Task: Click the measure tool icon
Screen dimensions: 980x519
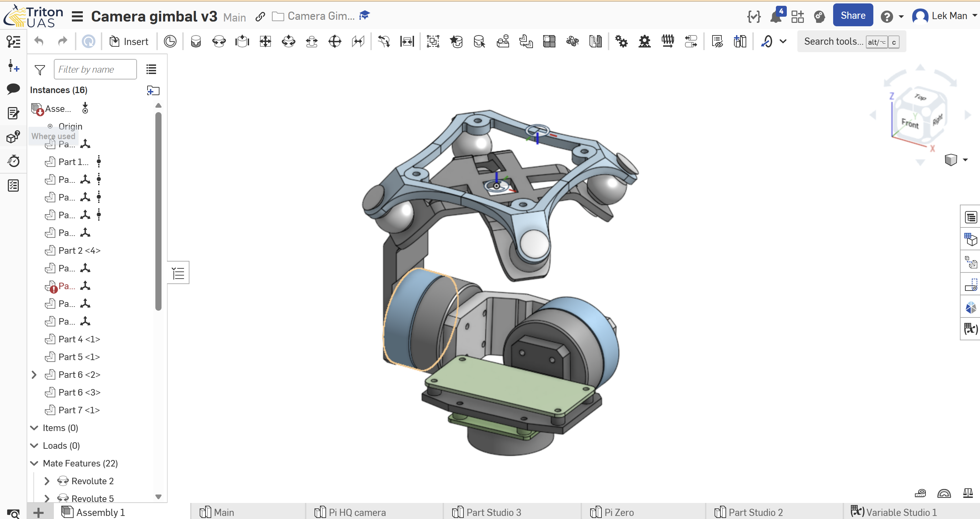Action: [920, 493]
